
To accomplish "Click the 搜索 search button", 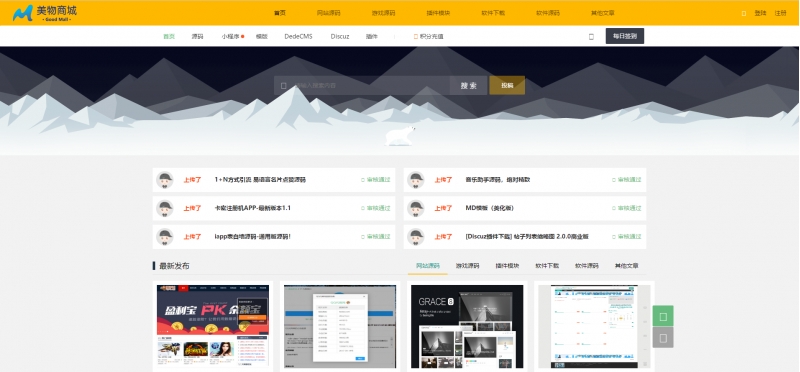I will 468,86.
